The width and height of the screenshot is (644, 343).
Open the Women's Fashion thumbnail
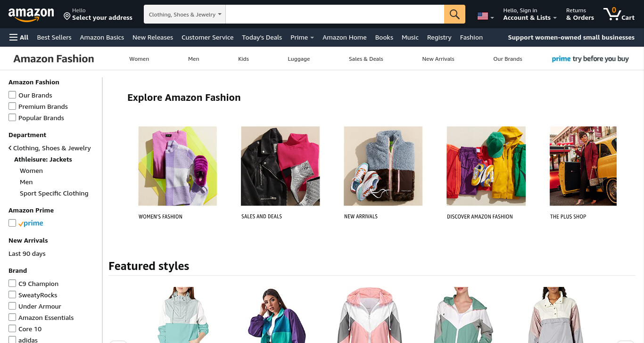(178, 166)
